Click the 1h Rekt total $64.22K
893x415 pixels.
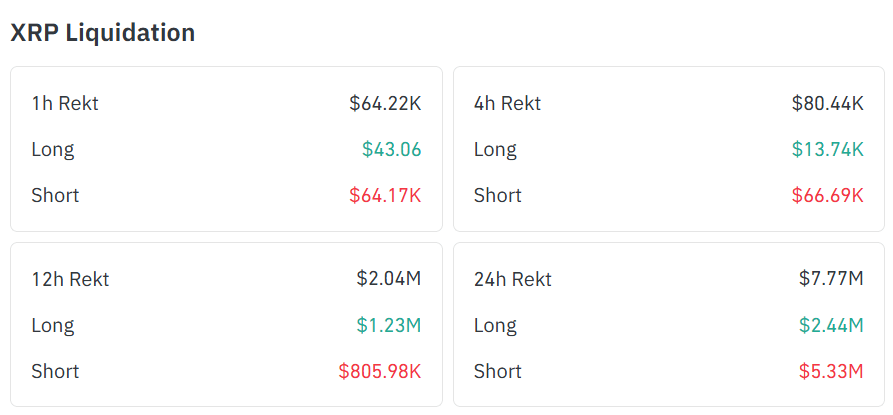pos(385,103)
